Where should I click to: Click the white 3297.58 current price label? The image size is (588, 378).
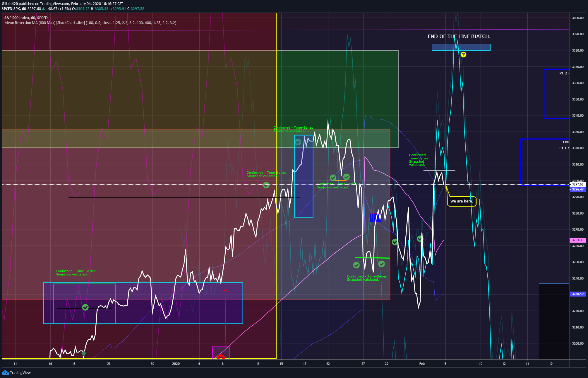click(x=578, y=184)
